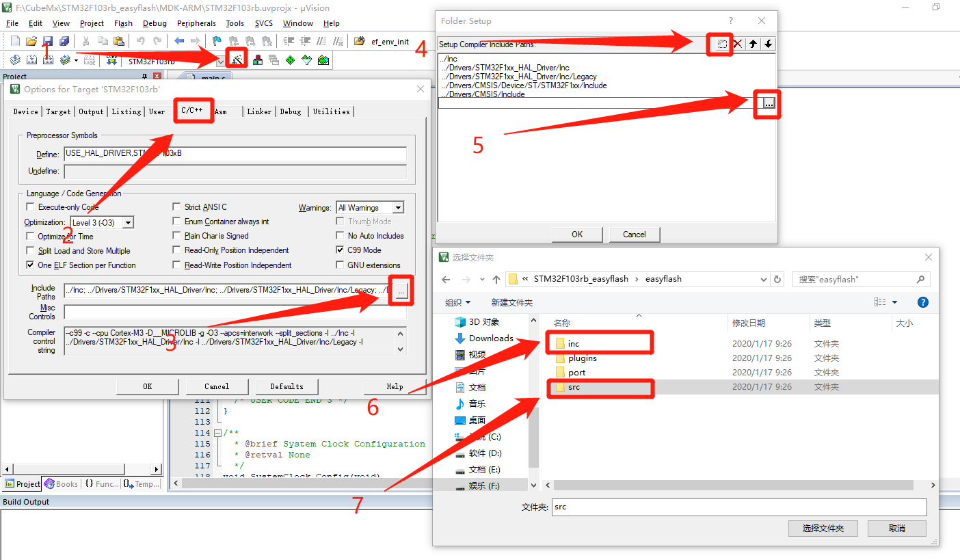The height and width of the screenshot is (560, 960).
Task: Disable the C99 Mode checkbox
Action: (x=340, y=250)
